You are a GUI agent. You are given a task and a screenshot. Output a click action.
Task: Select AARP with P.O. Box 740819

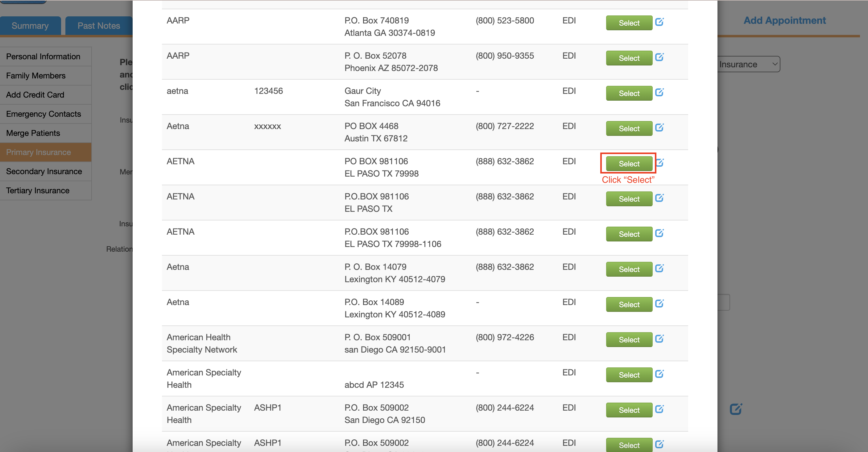pyautogui.click(x=629, y=23)
